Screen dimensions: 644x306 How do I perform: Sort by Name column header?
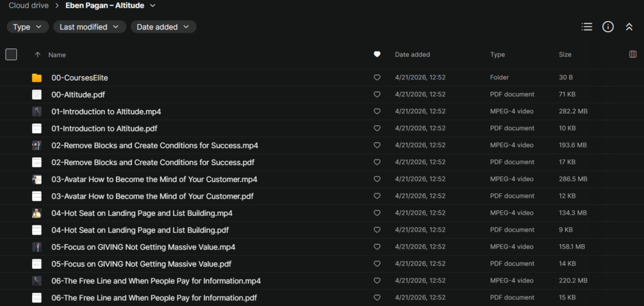click(x=57, y=55)
